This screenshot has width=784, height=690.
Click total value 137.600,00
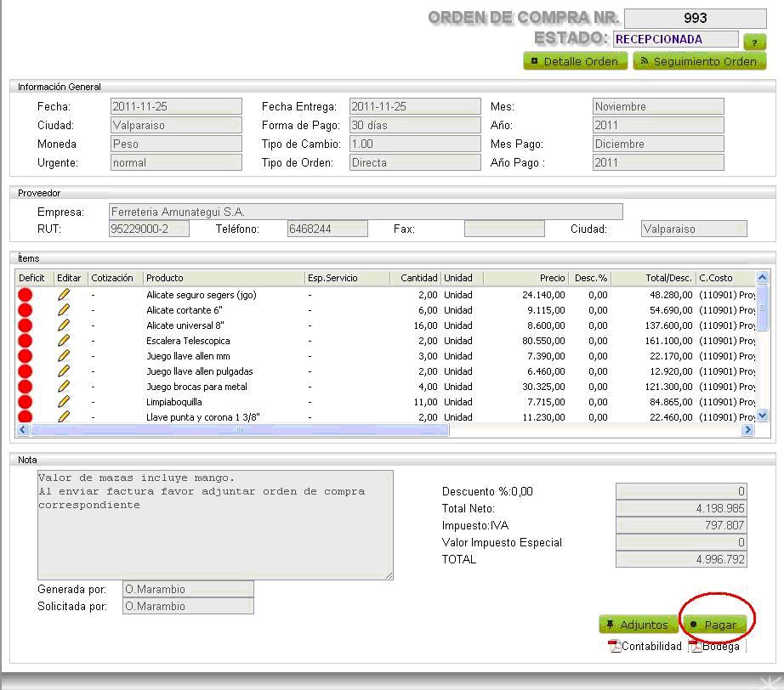[668, 325]
